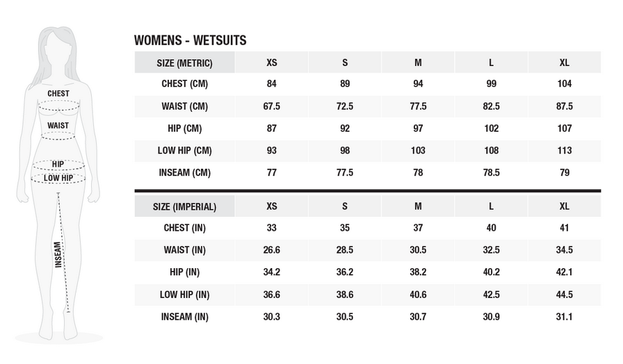The height and width of the screenshot is (364, 623).
Task: Click the WAIST label on the body figure
Action: click(x=58, y=126)
